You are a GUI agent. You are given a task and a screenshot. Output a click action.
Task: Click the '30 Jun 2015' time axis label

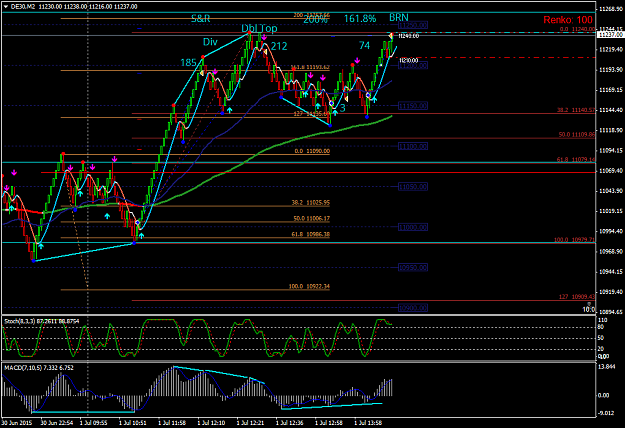17,423
